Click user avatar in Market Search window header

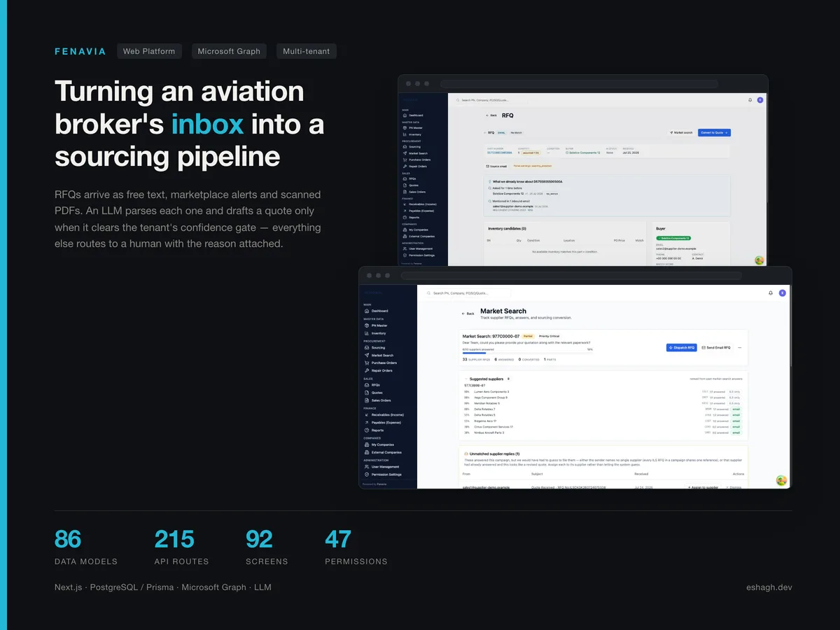[x=782, y=293]
